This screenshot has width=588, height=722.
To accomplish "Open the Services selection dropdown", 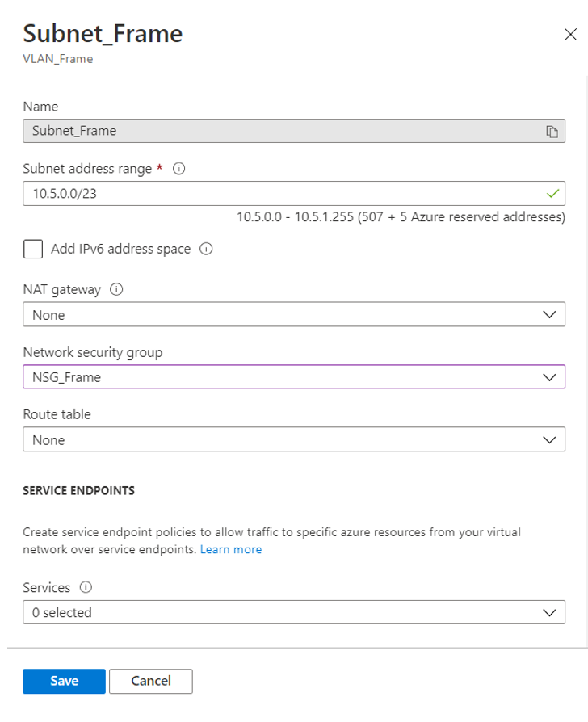I will tap(293, 613).
